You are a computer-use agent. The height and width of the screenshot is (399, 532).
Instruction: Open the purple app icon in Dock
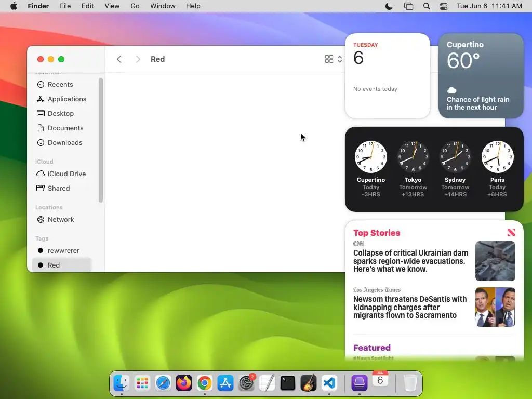[x=360, y=383]
